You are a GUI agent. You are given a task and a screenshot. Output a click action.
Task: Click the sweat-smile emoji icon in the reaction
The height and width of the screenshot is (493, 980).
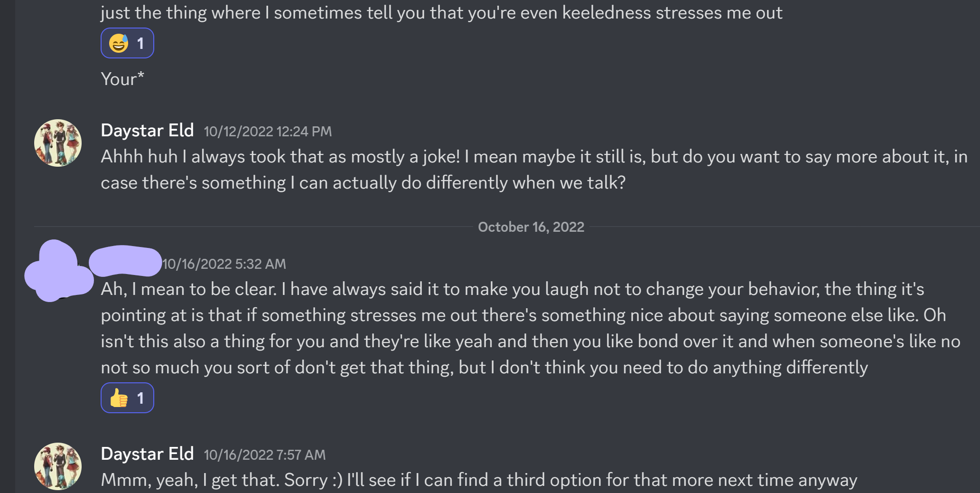119,43
